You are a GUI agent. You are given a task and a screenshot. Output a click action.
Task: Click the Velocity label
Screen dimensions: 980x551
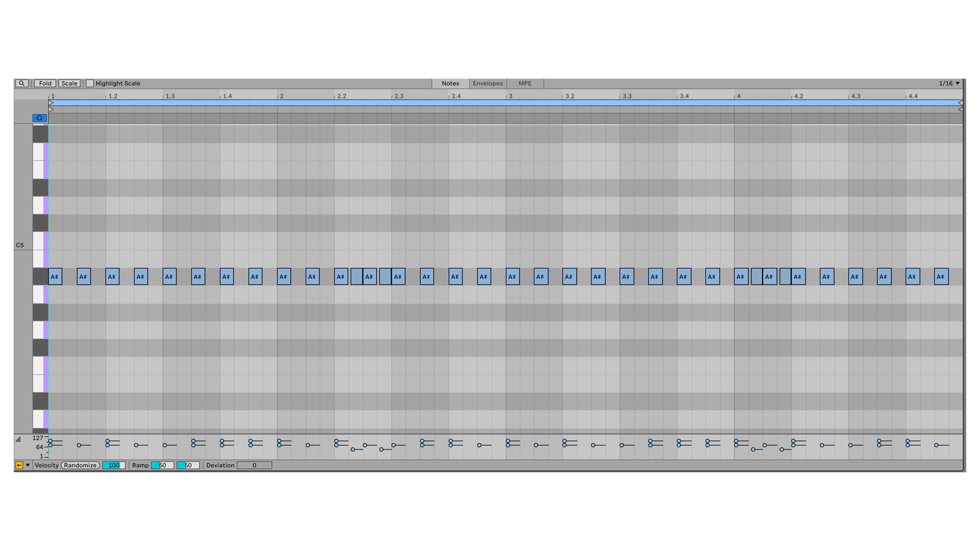pyautogui.click(x=46, y=465)
